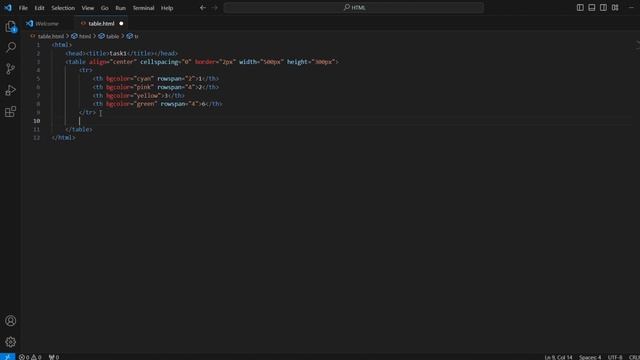Click the closing table tag on line 11

79,129
